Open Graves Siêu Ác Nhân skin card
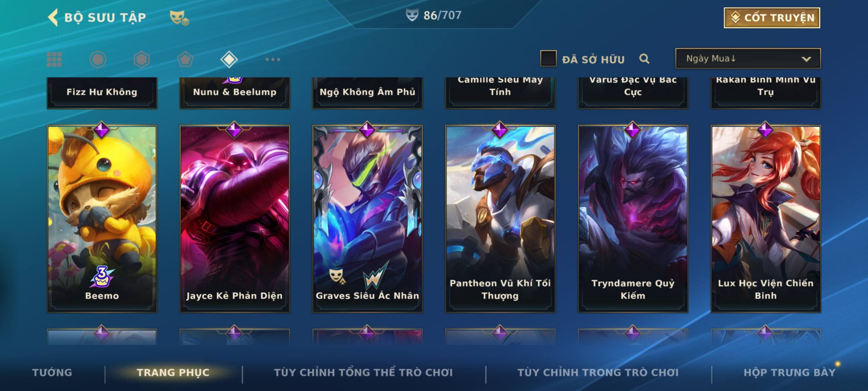 [367, 219]
